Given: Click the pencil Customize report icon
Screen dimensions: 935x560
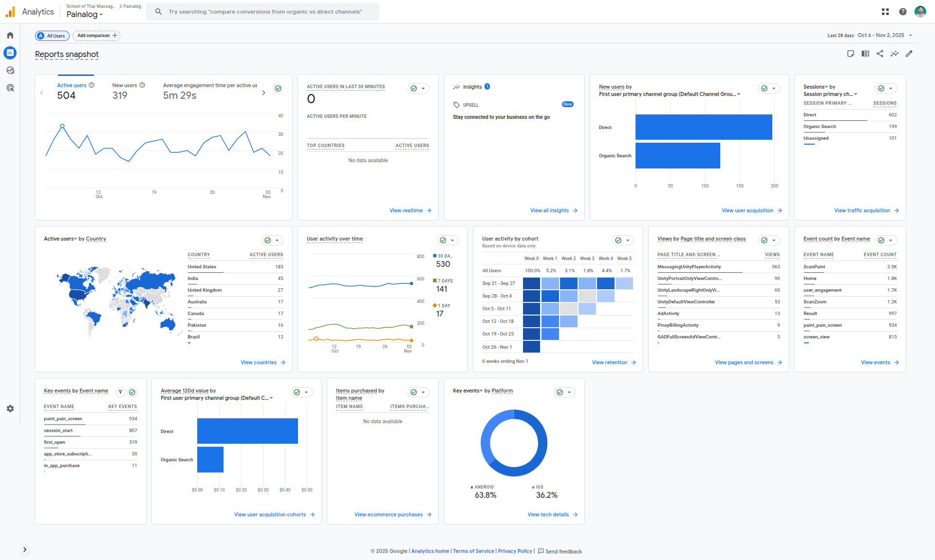Looking at the screenshot, I should 909,54.
